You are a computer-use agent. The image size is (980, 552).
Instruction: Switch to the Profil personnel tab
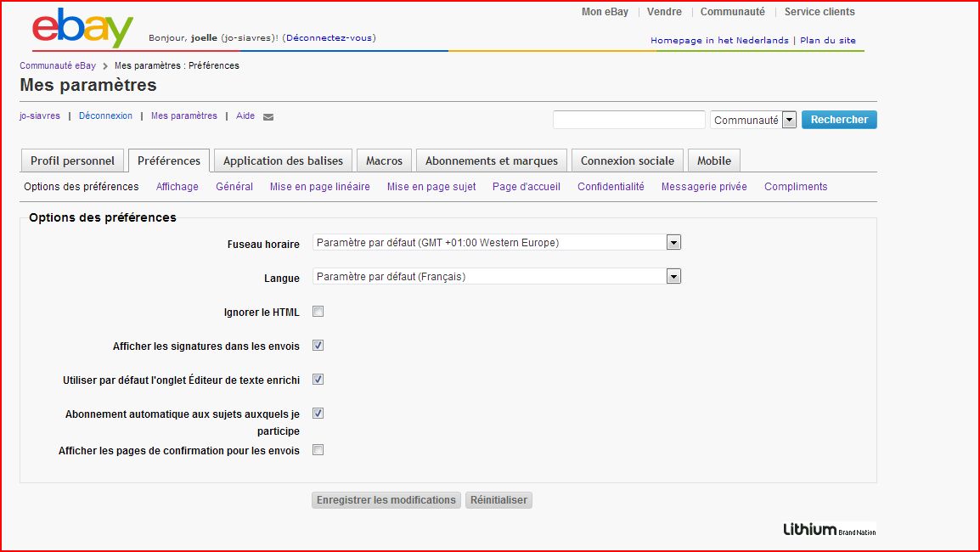(x=72, y=161)
